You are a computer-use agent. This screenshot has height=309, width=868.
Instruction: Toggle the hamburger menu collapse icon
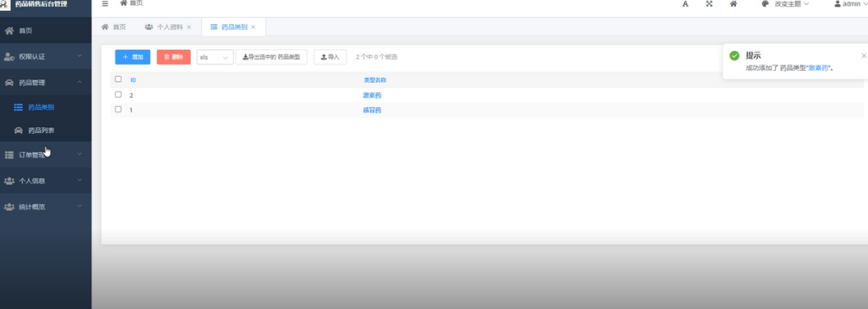(105, 3)
